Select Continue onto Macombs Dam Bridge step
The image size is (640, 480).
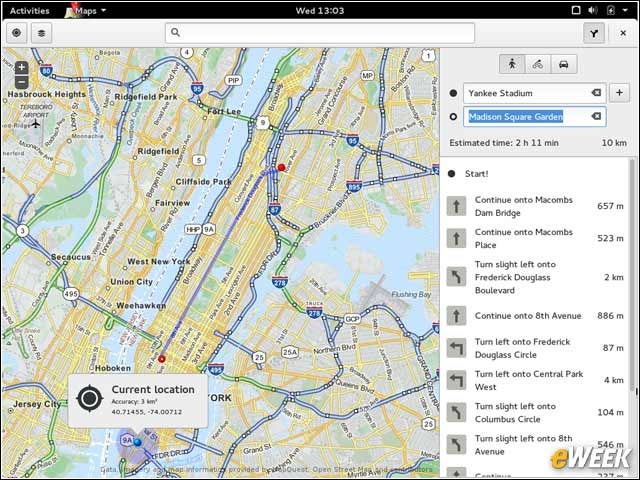(x=536, y=206)
